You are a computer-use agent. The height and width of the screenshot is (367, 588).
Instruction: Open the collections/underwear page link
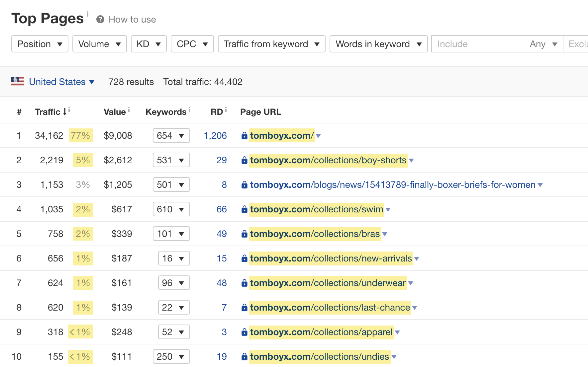tap(328, 283)
